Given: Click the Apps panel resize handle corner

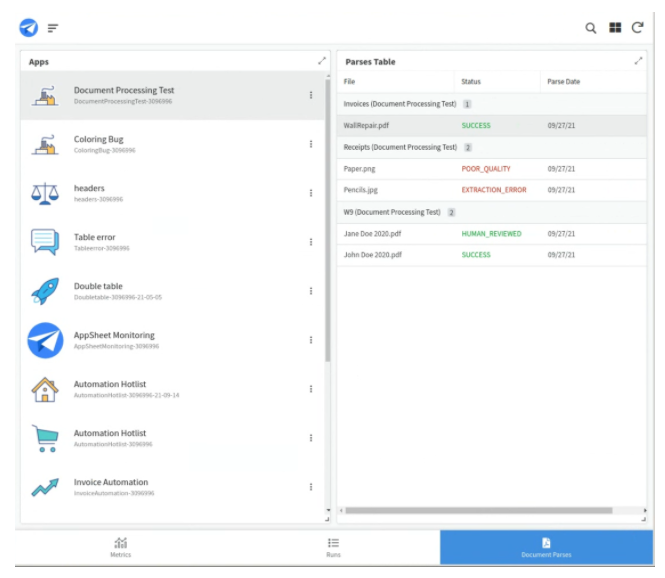Looking at the screenshot, I should click(327, 519).
